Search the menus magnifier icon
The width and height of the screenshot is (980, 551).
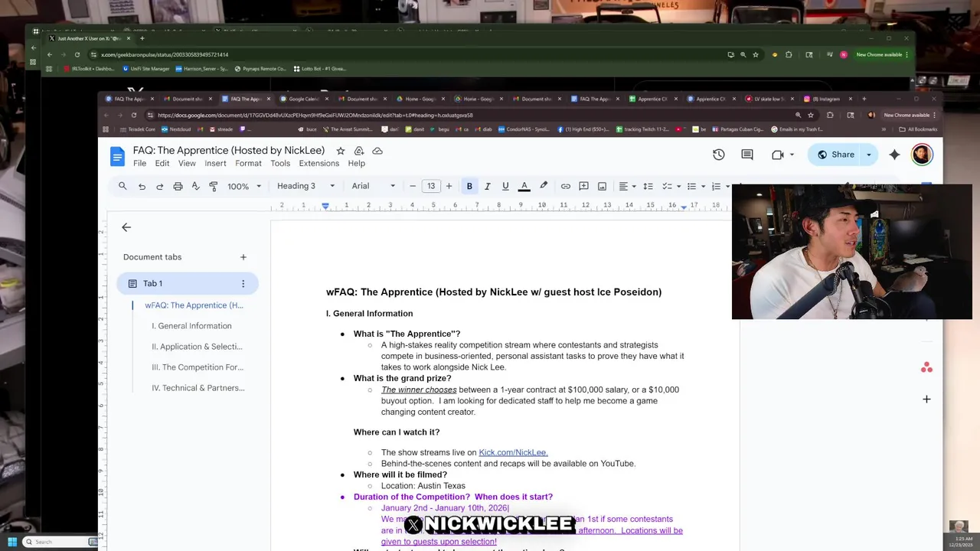tap(122, 186)
